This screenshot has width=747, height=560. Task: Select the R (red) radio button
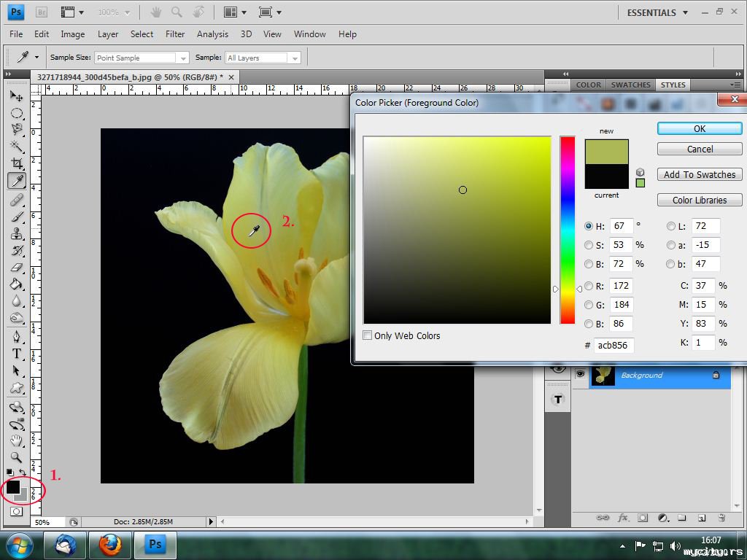coord(589,286)
